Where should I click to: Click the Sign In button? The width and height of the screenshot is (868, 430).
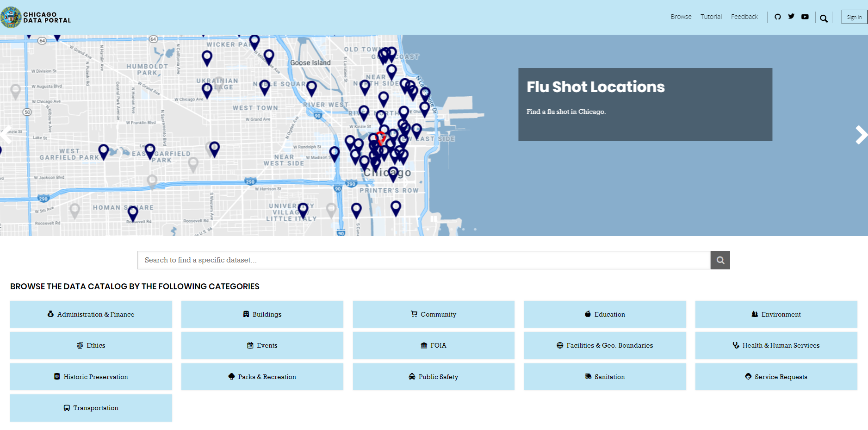pyautogui.click(x=854, y=17)
